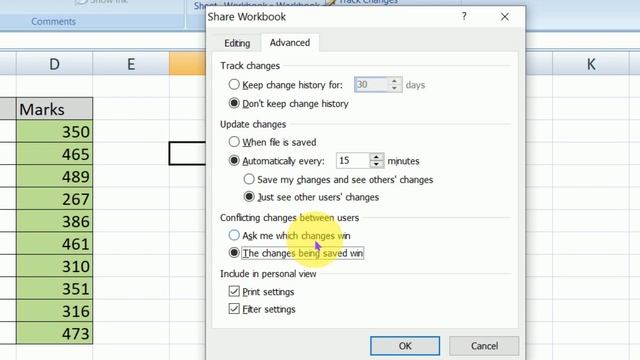Select Keep change history for radio button
The height and width of the screenshot is (360, 640).
click(x=234, y=84)
